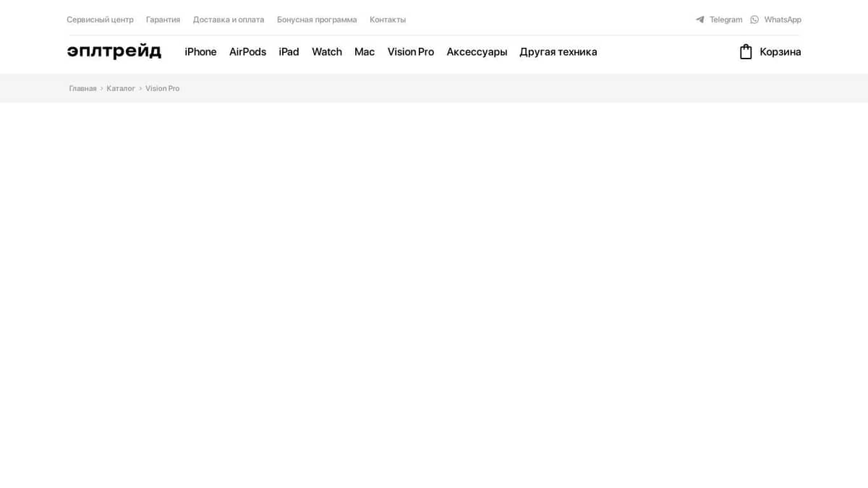The width and height of the screenshot is (868, 488).
Task: Navigate to the Watch category
Action: tap(326, 52)
